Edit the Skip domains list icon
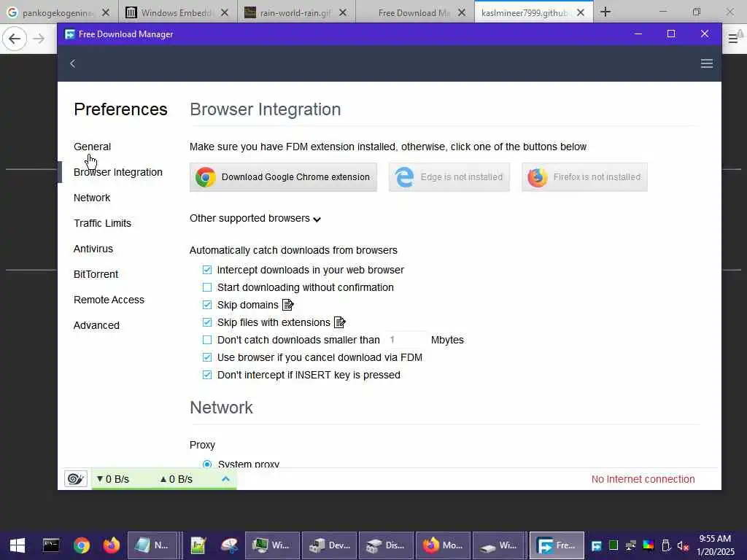The height and width of the screenshot is (560, 747). click(287, 305)
